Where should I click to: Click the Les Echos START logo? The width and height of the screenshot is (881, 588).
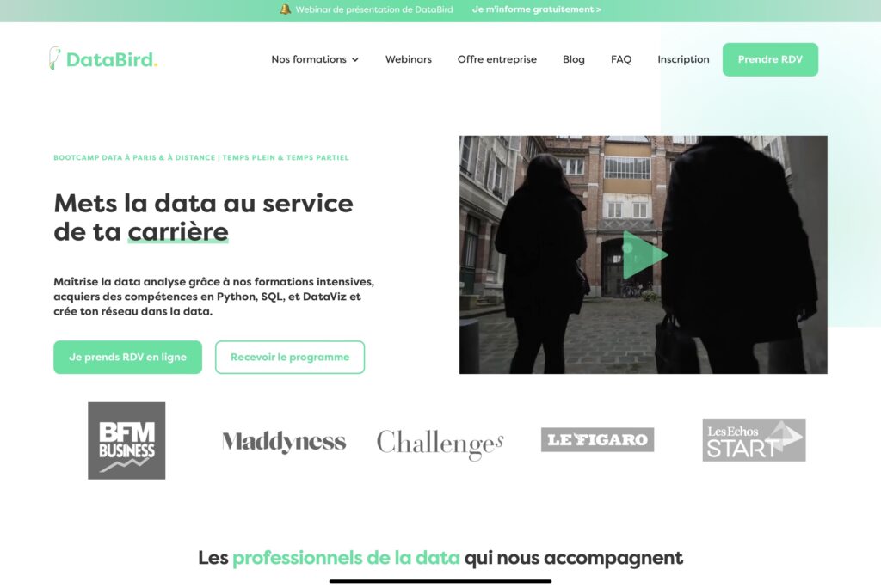pyautogui.click(x=754, y=440)
